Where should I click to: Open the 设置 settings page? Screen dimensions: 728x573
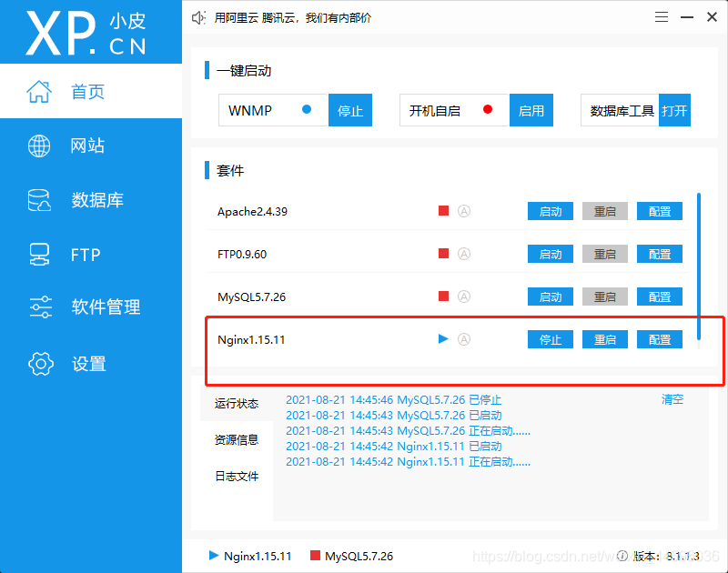click(x=91, y=364)
